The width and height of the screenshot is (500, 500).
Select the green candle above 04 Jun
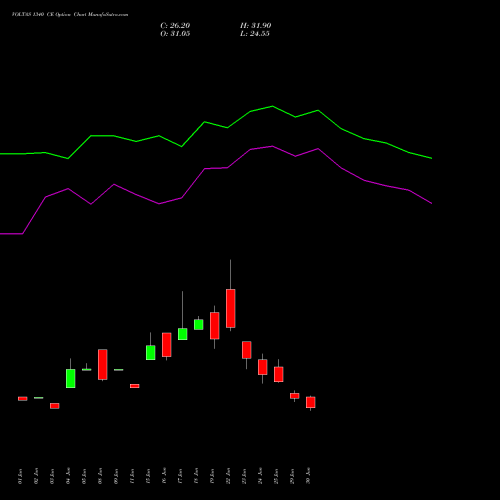[x=71, y=378]
